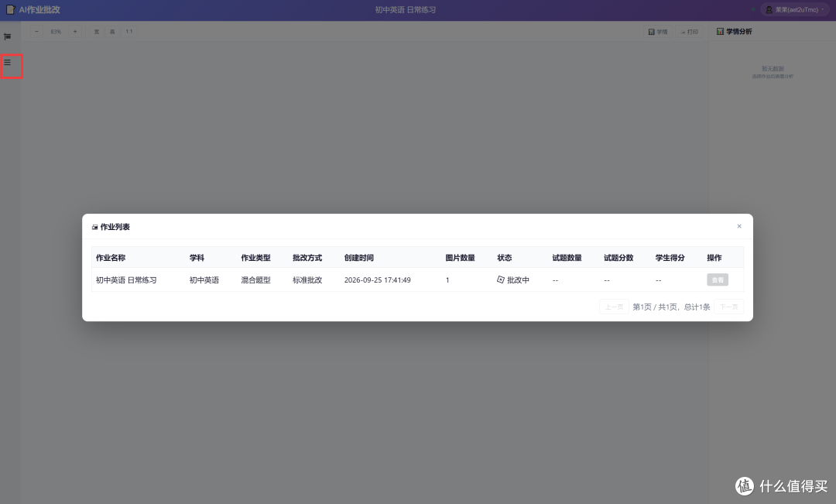
Task: Click the 图片数量 column header
Action: click(x=460, y=258)
